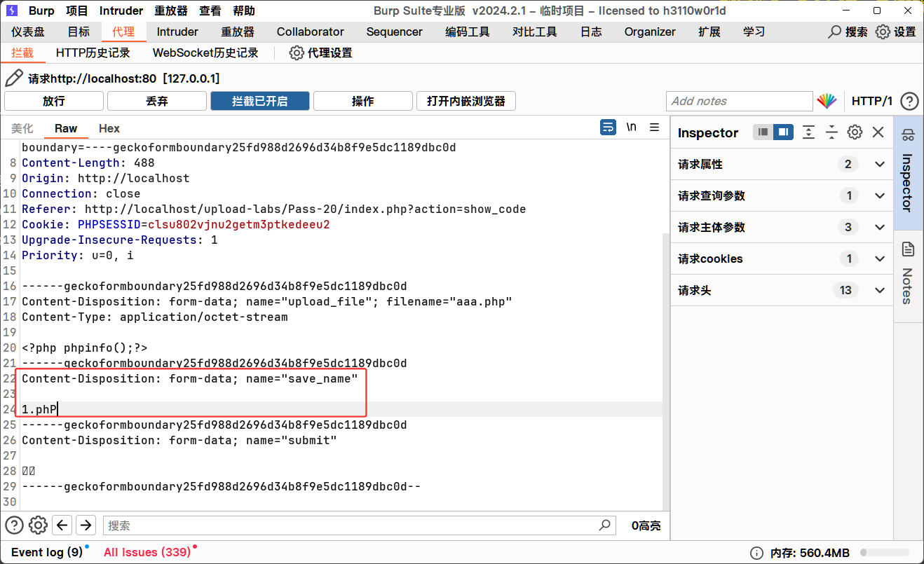
Task: Open the 帮助 menu
Action: pyautogui.click(x=244, y=11)
